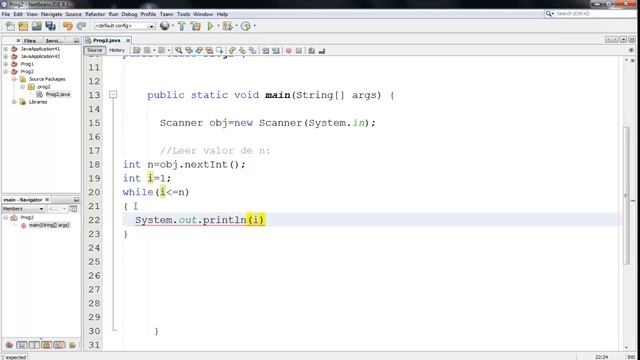Switch to the Source view button
The height and width of the screenshot is (360, 640).
(94, 50)
